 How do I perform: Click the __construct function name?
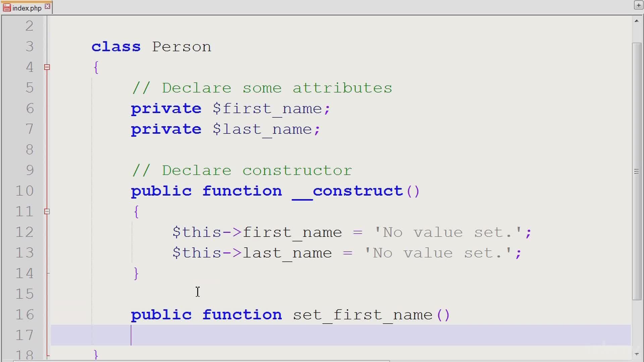click(347, 191)
